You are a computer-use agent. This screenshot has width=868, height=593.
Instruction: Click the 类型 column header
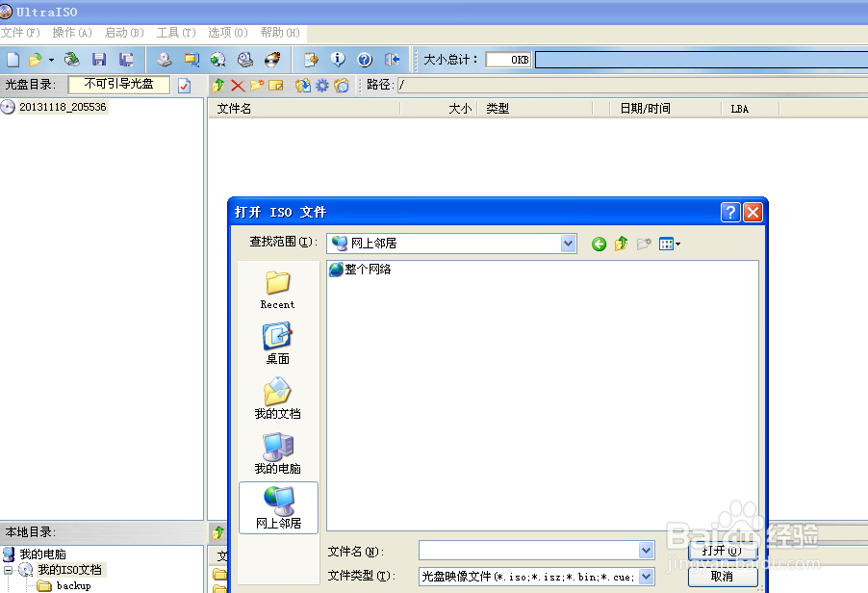[x=534, y=109]
